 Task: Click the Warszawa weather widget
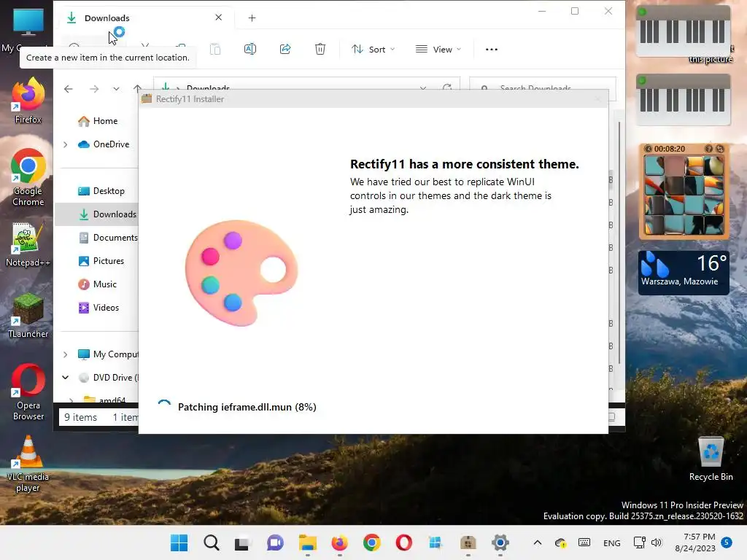pos(684,273)
